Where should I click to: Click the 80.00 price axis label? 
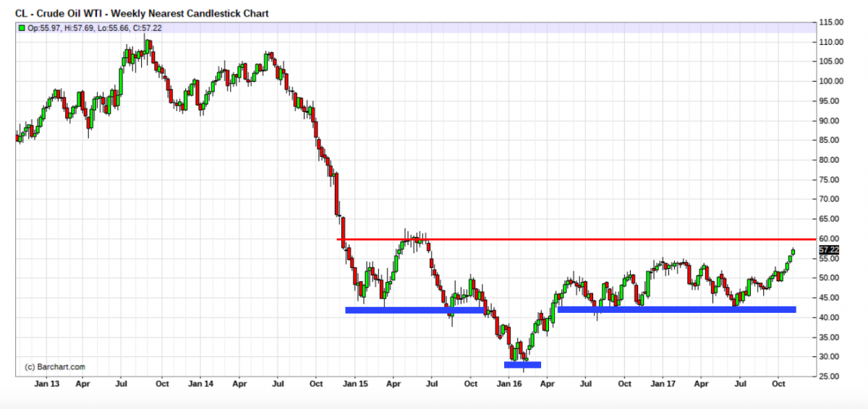829,160
